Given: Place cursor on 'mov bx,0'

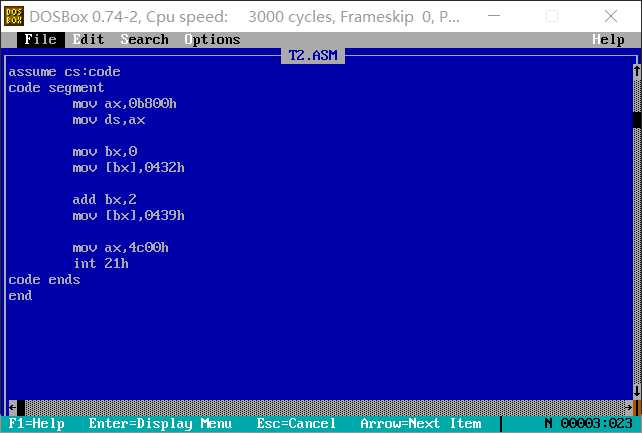Looking at the screenshot, I should (x=104, y=151).
